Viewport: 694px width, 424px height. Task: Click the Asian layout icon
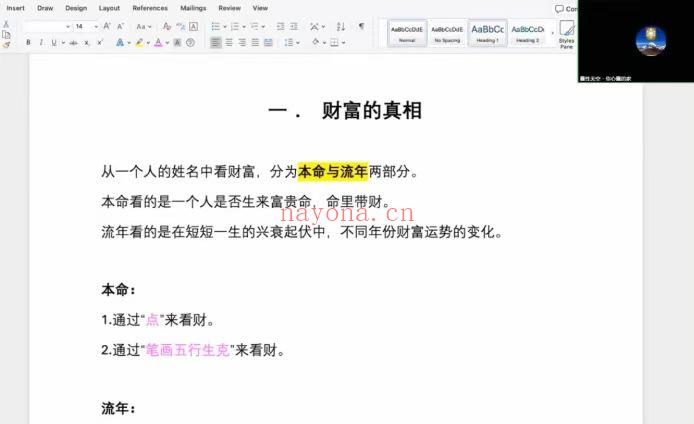pos(314,27)
